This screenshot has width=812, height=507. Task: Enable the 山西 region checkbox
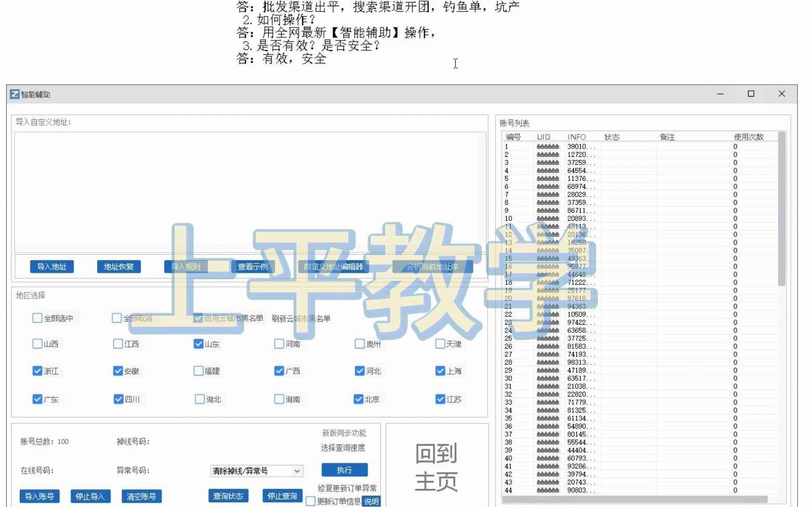pyautogui.click(x=37, y=343)
